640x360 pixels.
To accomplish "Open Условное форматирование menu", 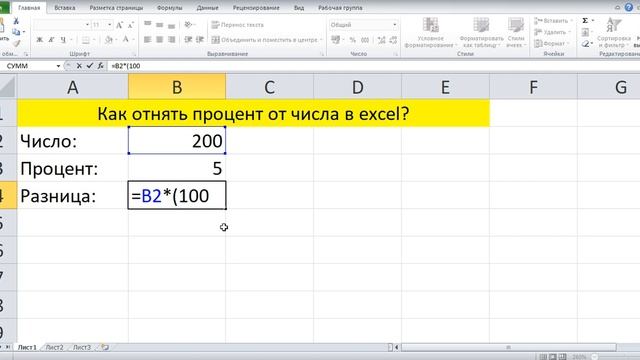I will [x=430, y=33].
